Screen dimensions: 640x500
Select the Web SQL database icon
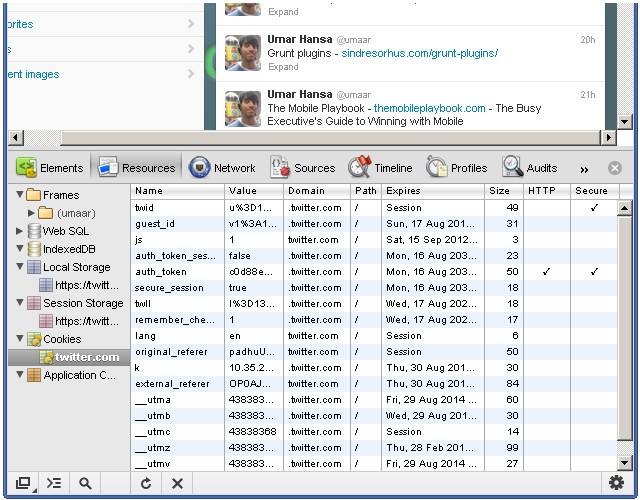pyautogui.click(x=34, y=231)
